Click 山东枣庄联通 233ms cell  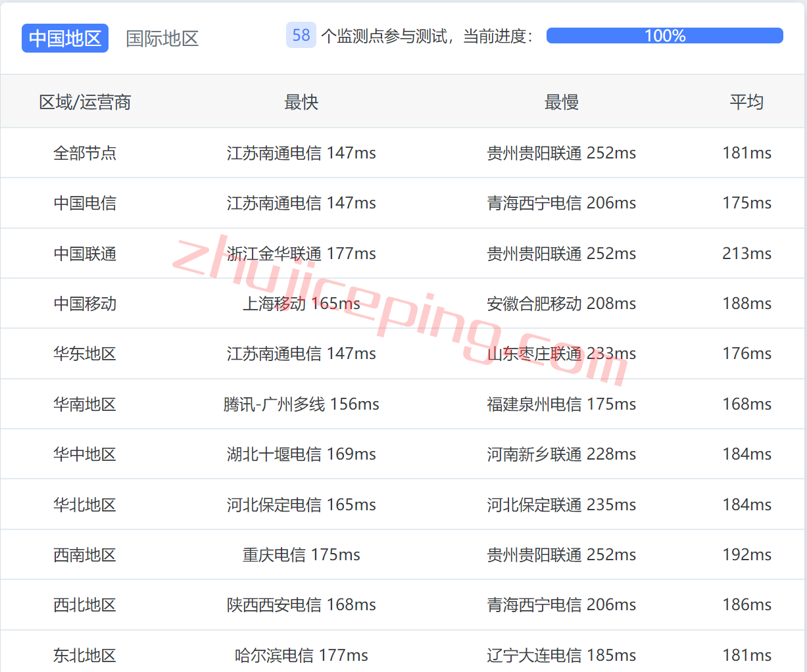click(562, 354)
